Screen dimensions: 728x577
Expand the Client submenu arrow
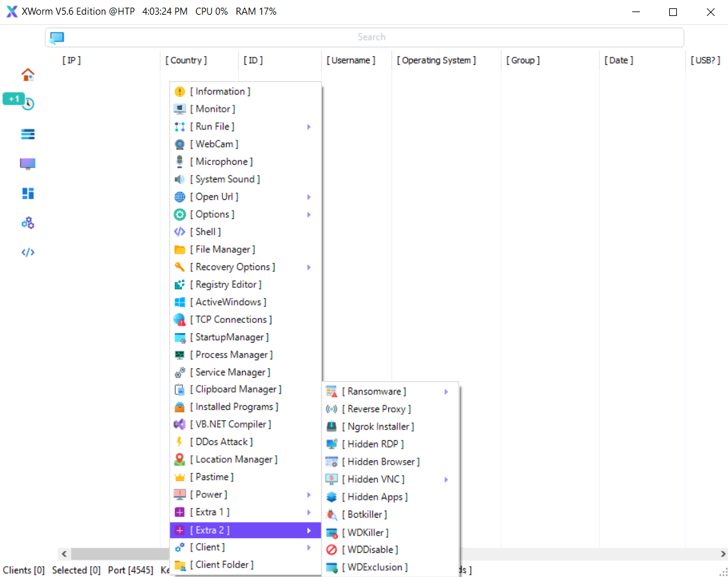pos(308,548)
